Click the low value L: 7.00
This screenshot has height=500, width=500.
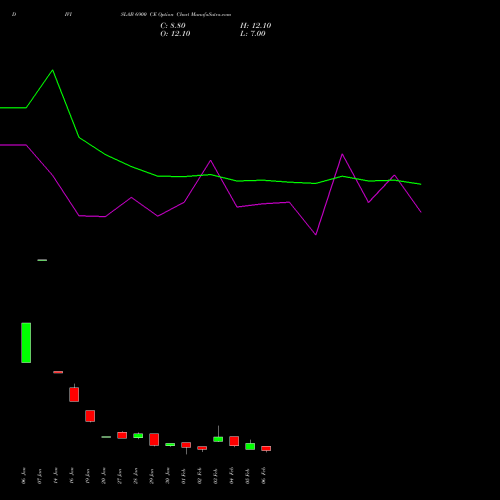point(253,34)
